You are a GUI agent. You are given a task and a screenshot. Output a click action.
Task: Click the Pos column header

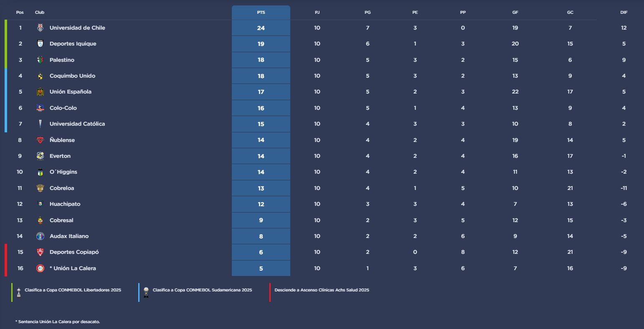coord(20,13)
